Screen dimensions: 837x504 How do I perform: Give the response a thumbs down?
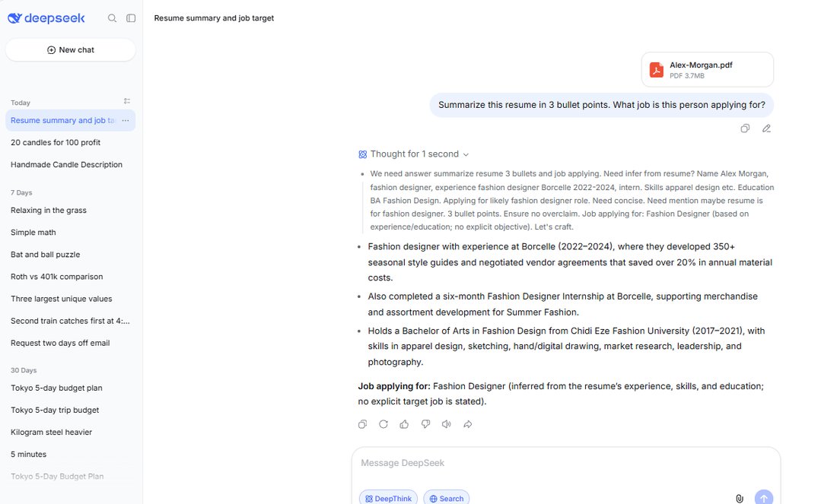[425, 424]
